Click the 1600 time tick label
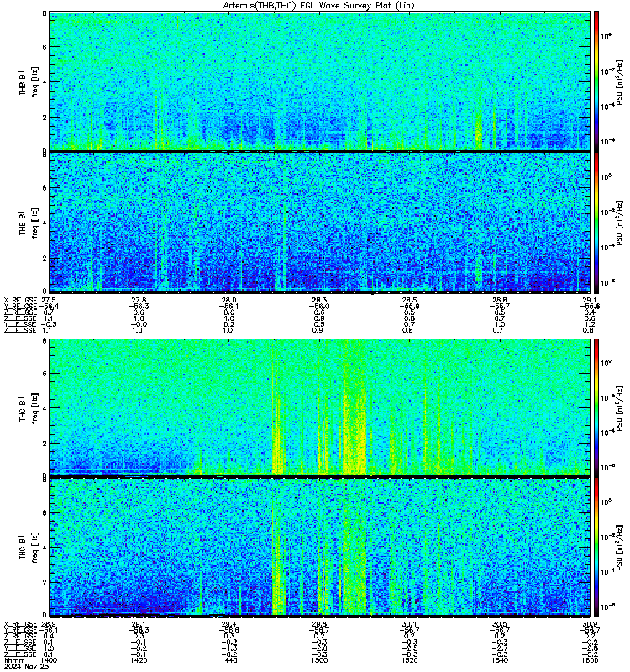 590,660
